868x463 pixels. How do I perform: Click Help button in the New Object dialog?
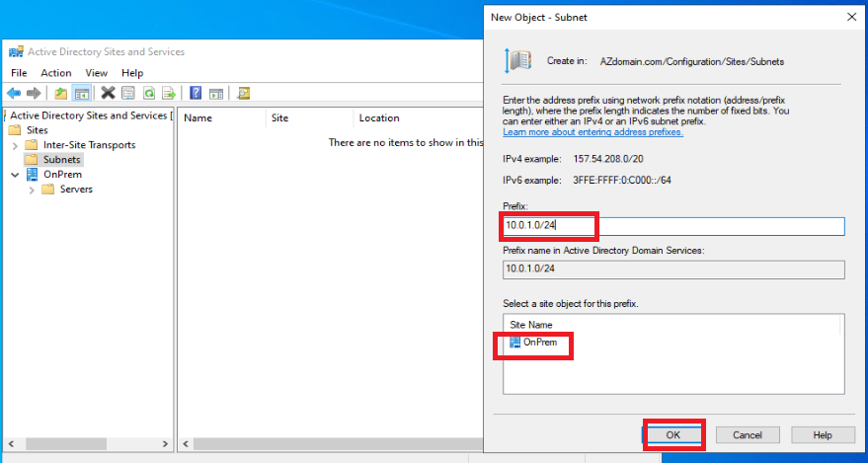pos(823,434)
